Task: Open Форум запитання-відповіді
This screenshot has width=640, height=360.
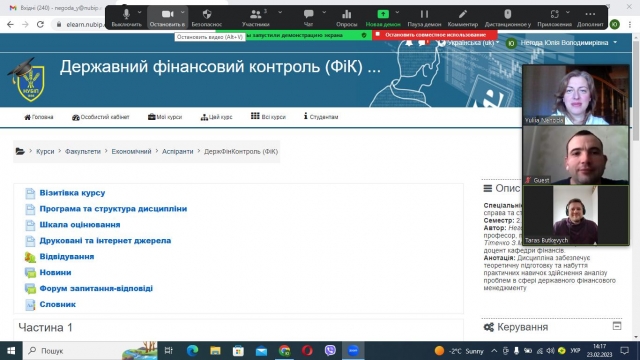Action: pyautogui.click(x=96, y=288)
